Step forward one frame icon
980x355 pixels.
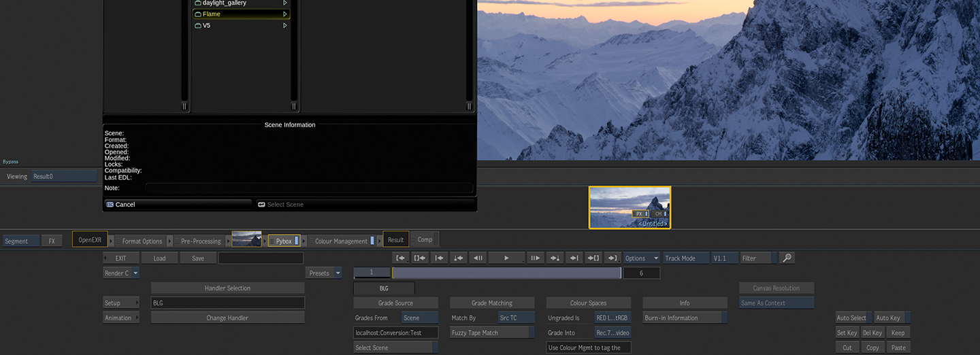point(536,258)
